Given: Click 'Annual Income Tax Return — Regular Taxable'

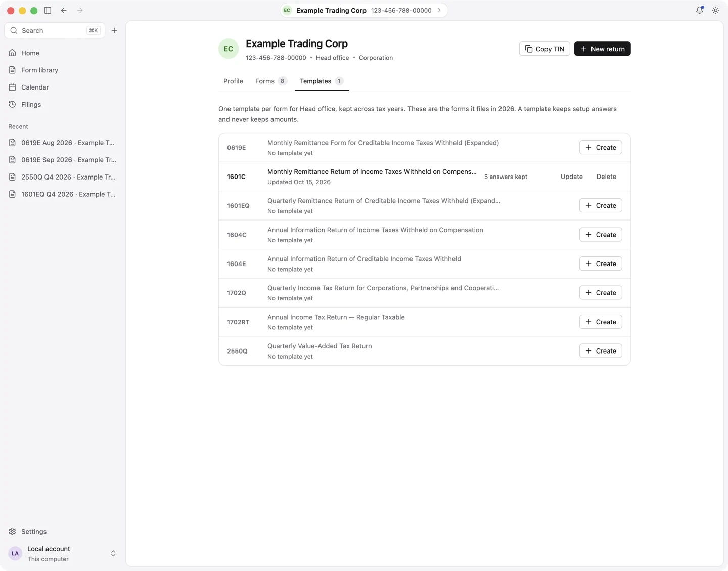Looking at the screenshot, I should point(336,317).
